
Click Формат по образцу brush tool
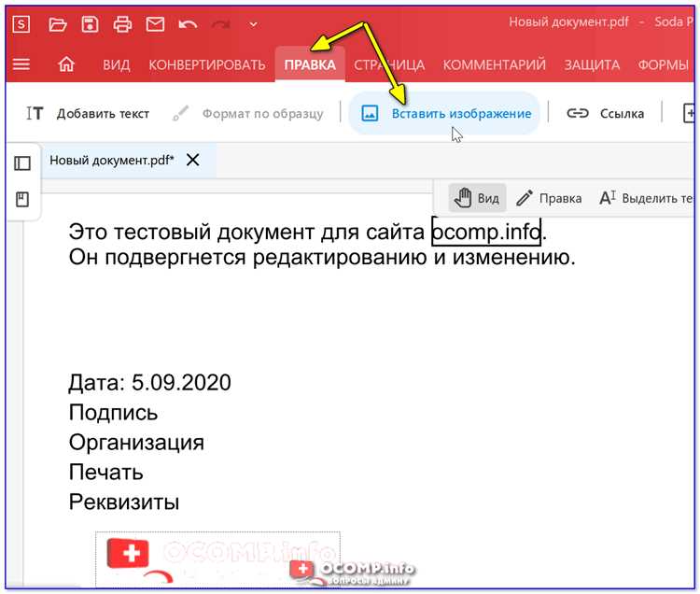click(x=247, y=113)
